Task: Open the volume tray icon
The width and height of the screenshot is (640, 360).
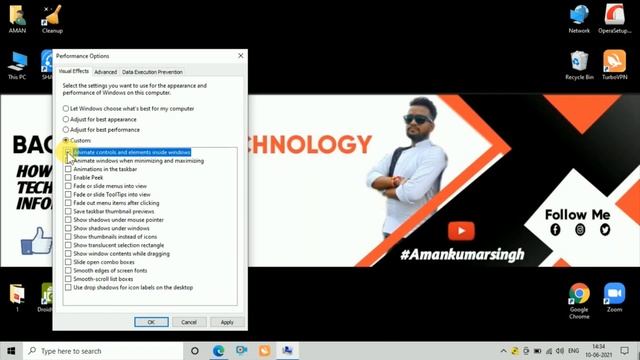Action: tap(560, 351)
